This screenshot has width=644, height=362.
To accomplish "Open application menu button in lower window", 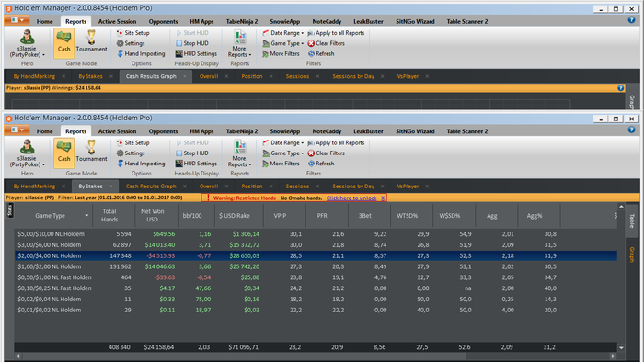I will click(x=17, y=130).
